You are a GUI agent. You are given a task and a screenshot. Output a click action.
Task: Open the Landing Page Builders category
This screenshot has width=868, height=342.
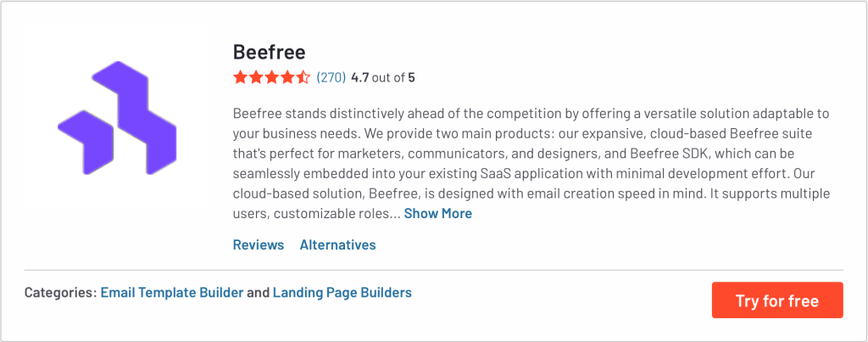342,292
